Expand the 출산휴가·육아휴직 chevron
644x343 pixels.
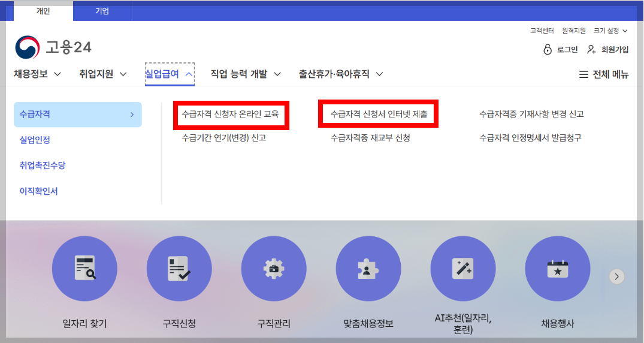[x=379, y=74]
